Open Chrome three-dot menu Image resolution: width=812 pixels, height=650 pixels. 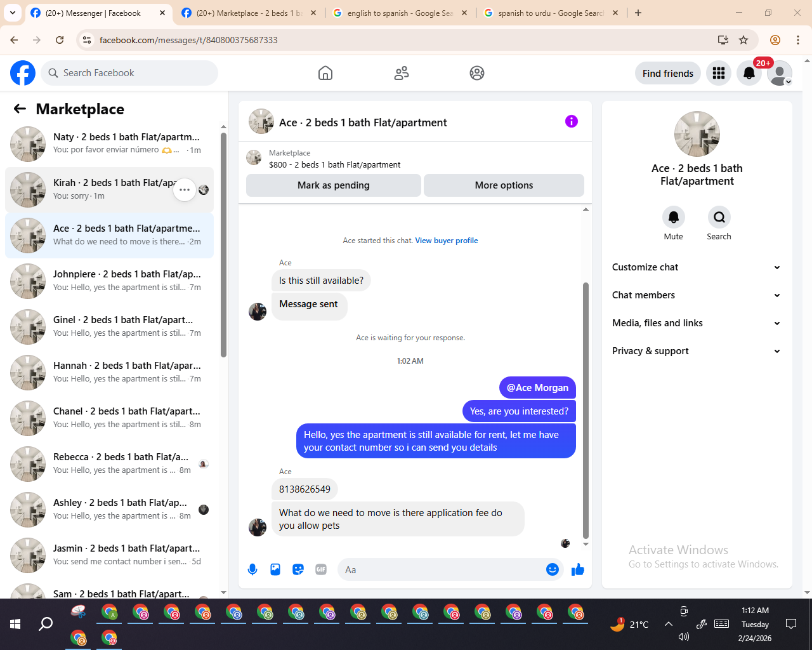798,40
